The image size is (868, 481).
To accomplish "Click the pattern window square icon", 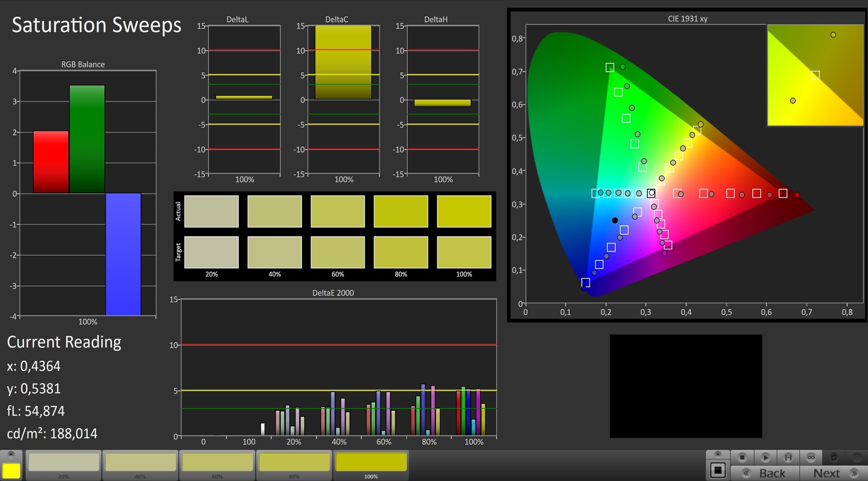I will click(717, 471).
